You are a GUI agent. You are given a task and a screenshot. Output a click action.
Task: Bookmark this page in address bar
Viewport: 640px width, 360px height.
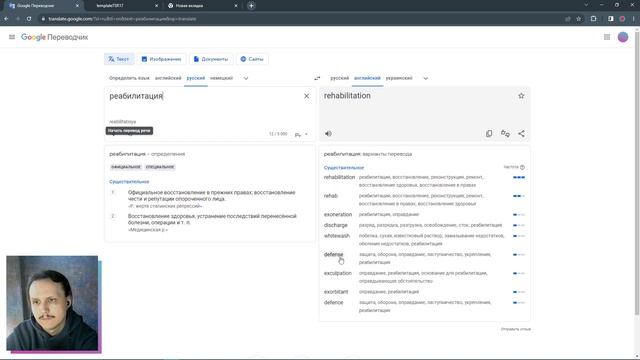point(578,19)
